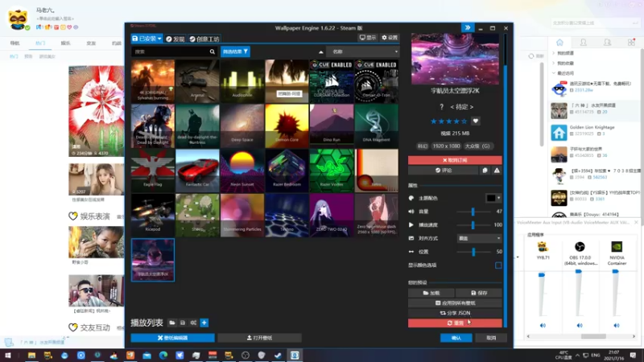Open the YY home icon tab
Image resolution: width=644 pixels, height=362 pixels.
(x=559, y=43)
